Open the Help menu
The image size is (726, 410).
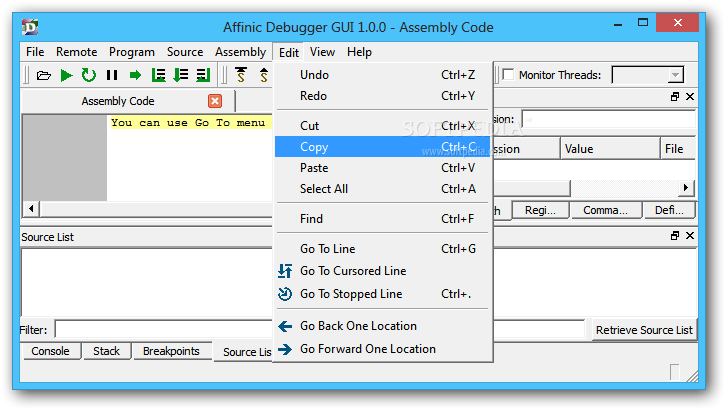click(359, 52)
